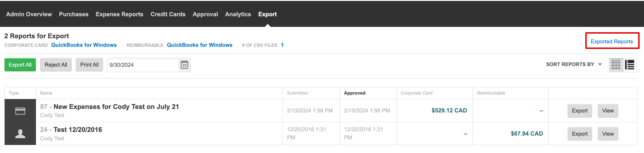Switch to list view layout icon

tap(630, 65)
